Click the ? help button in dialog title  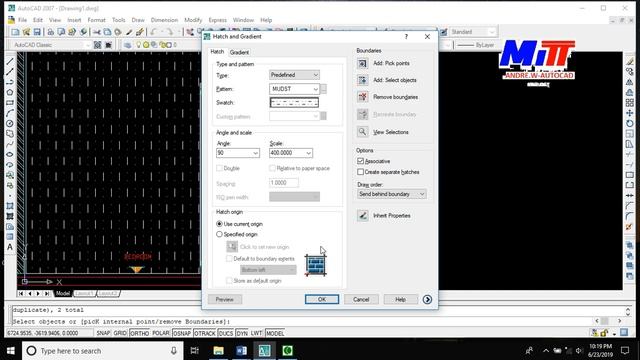[x=406, y=36]
